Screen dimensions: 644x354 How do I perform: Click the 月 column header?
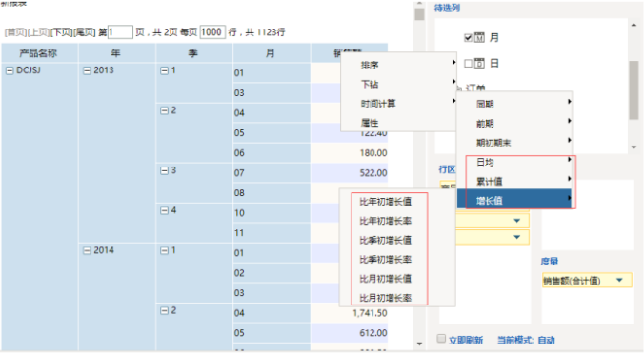(272, 53)
